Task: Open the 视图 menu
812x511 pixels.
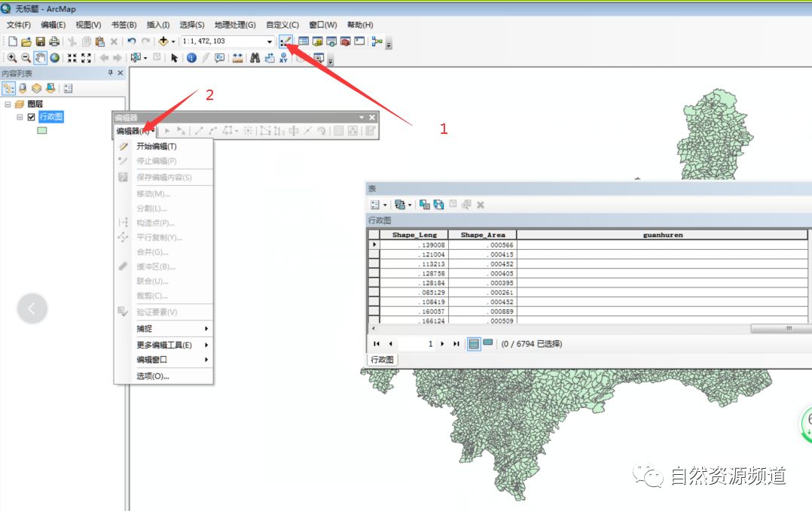Action: (x=88, y=25)
